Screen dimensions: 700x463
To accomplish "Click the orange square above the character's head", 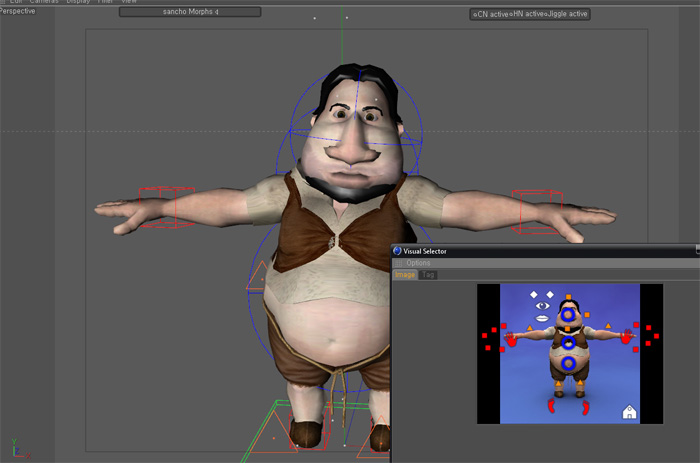I will pyautogui.click(x=568, y=296).
